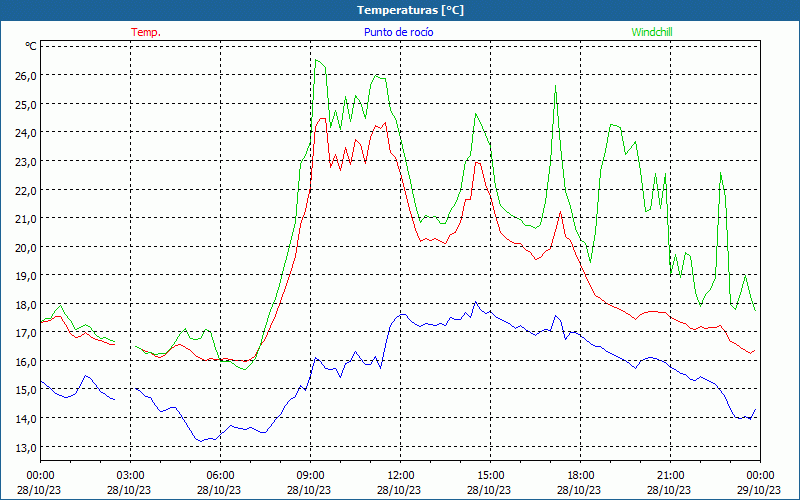The width and height of the screenshot is (800, 500).
Task: Click the 19,0 y-axis value
Action: click(x=26, y=276)
